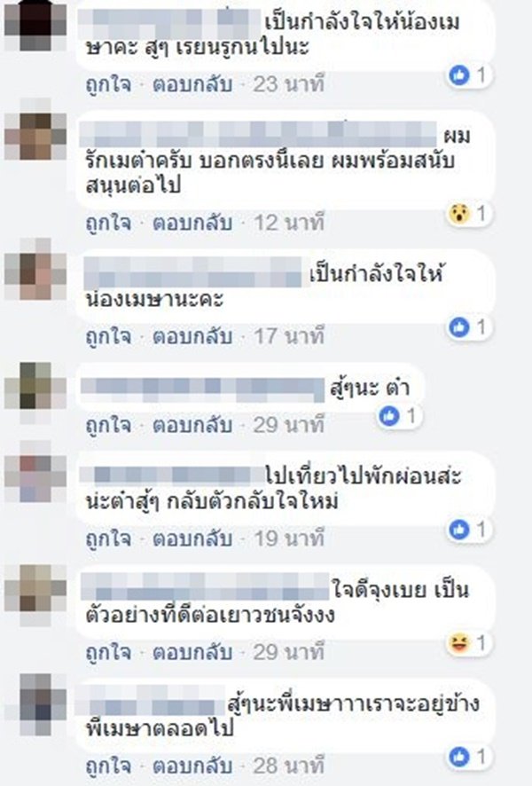Click ถูกใจ under the 23 นาที comment

click(x=109, y=84)
